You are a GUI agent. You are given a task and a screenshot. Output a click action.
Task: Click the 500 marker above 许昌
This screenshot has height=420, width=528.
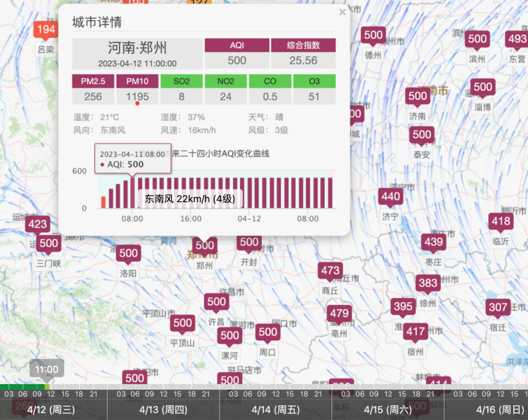[x=216, y=302]
